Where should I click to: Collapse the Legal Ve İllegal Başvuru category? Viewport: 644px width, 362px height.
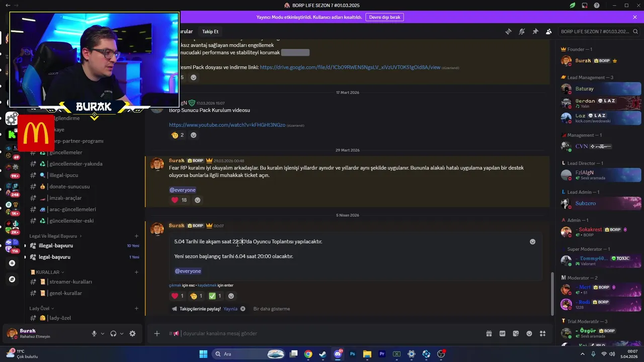click(x=55, y=236)
